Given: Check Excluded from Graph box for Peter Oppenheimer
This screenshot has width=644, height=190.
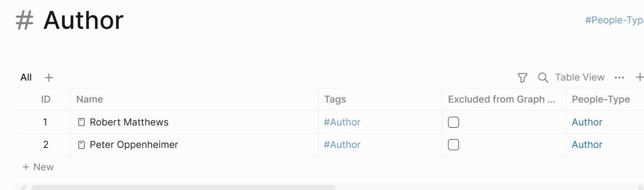Looking at the screenshot, I should [454, 145].
